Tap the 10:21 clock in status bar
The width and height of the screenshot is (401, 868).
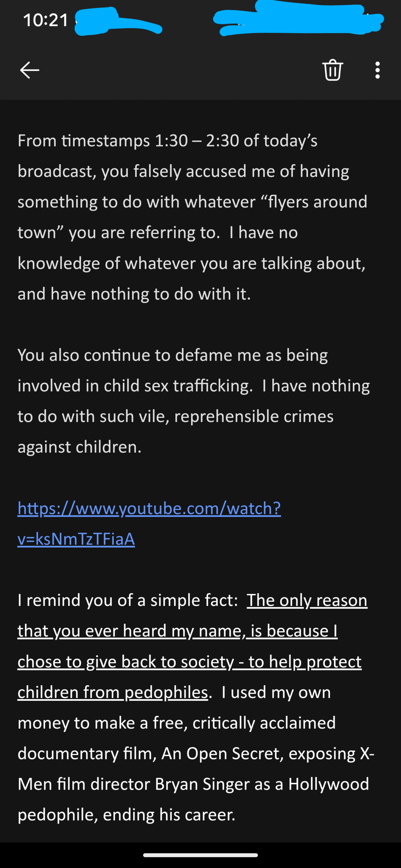(x=46, y=20)
